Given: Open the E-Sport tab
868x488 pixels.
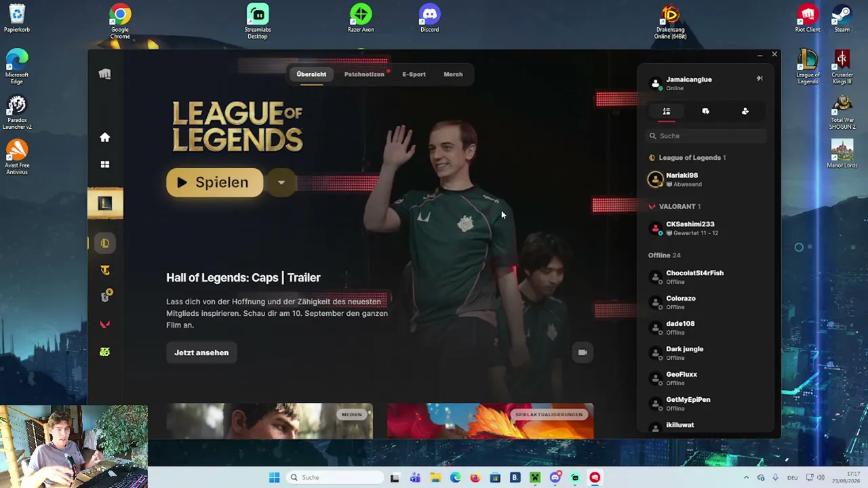Looking at the screenshot, I should [x=414, y=74].
